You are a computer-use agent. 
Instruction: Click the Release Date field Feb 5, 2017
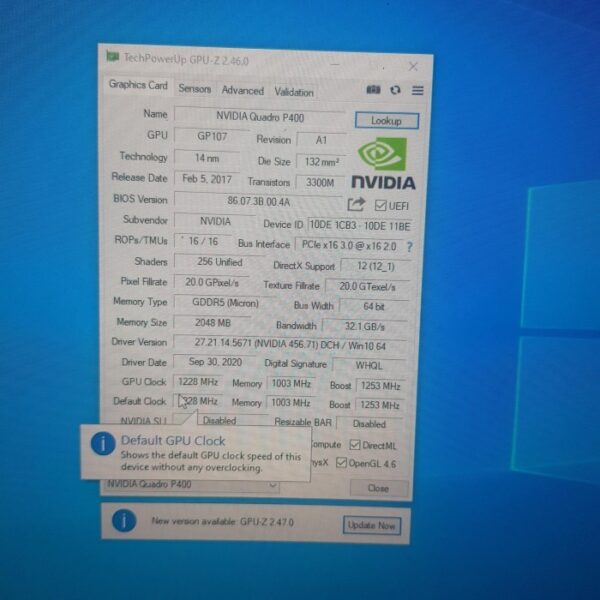[207, 179]
